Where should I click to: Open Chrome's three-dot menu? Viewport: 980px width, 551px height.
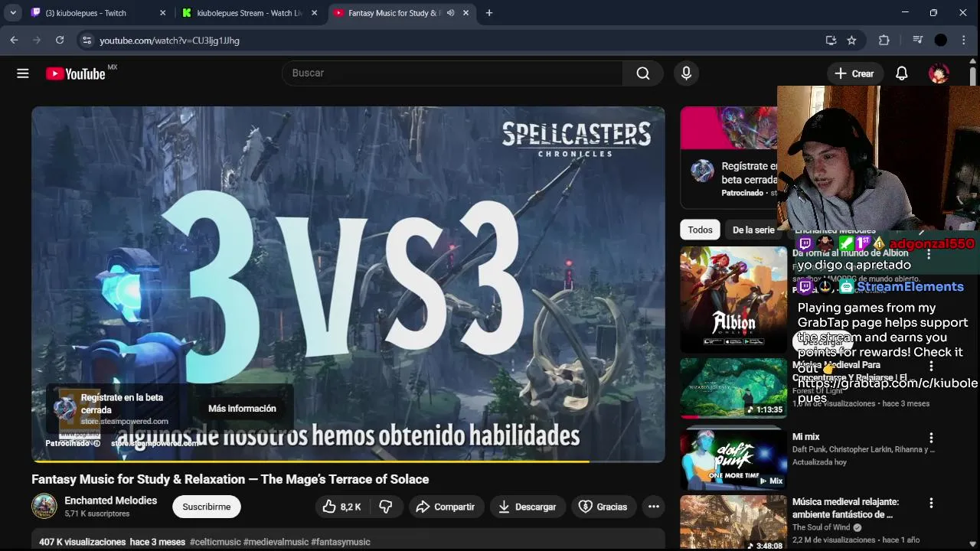click(964, 41)
